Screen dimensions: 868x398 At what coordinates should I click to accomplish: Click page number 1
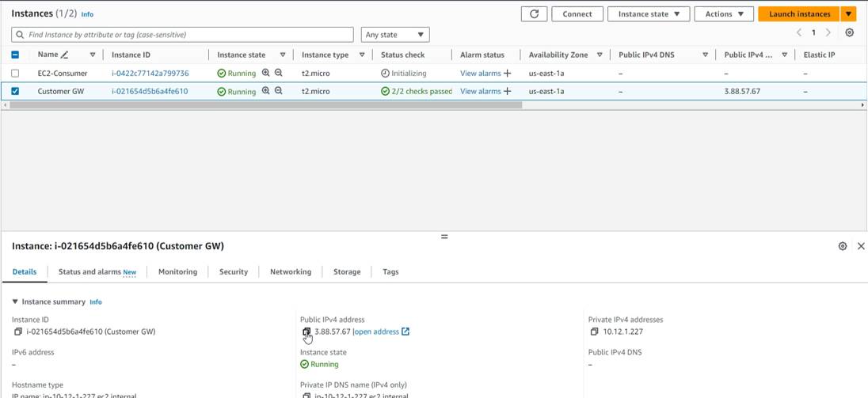(814, 32)
